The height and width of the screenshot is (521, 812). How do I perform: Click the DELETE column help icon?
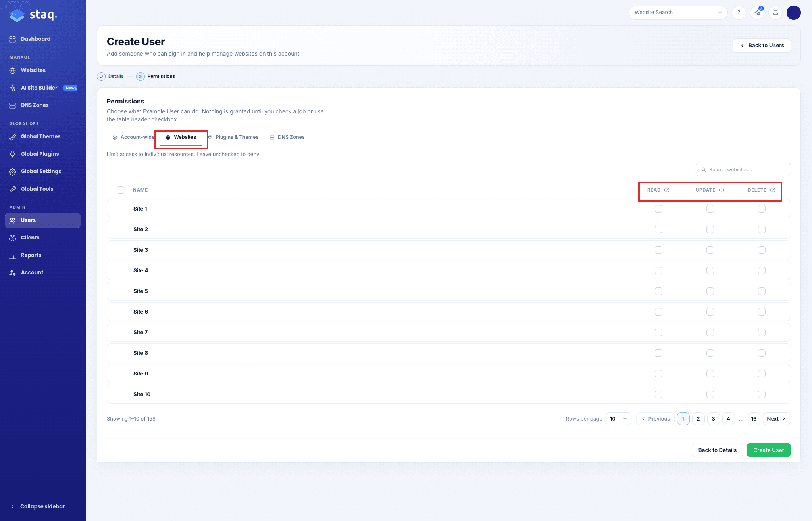click(773, 190)
